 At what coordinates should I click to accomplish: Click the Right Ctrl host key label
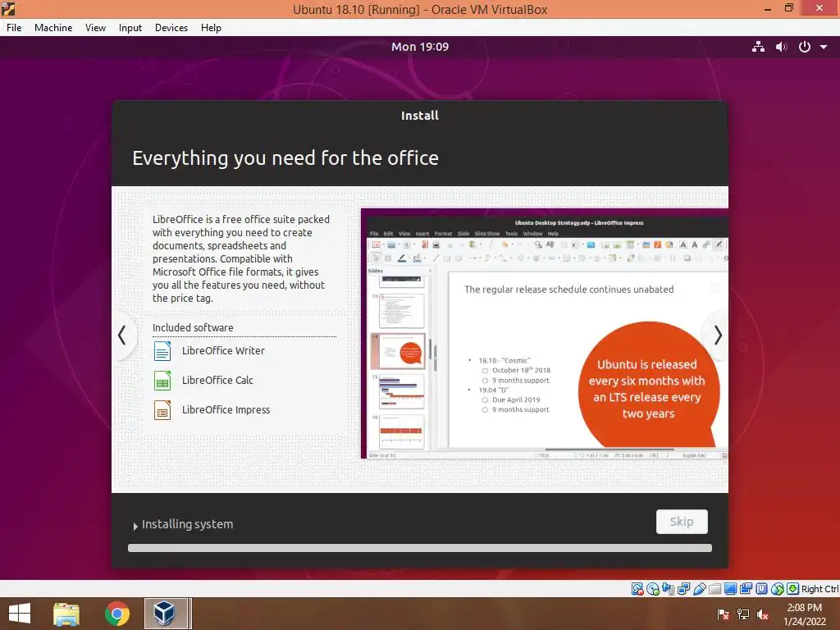coord(819,589)
